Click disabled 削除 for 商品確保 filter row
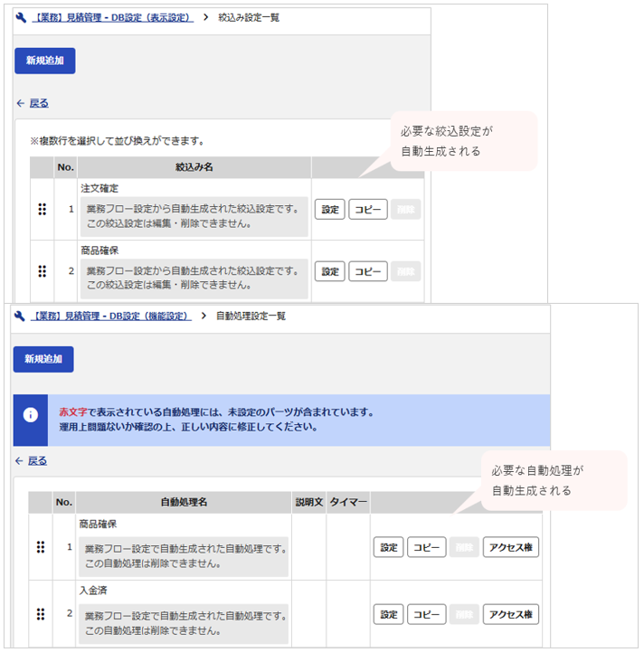Screen dimensions: 644x652 click(405, 271)
